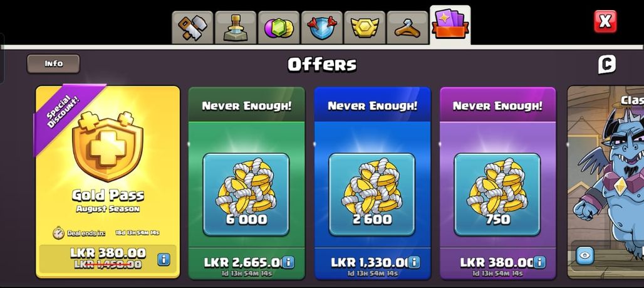Open the hammer and saw builder tab
Image resolution: width=644 pixels, height=288 pixels.
[x=192, y=28]
